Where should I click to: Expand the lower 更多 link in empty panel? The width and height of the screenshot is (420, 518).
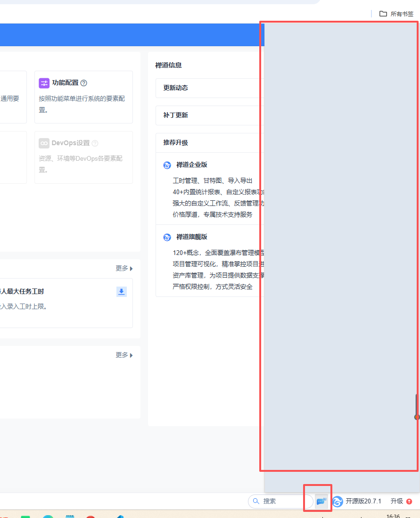[124, 355]
